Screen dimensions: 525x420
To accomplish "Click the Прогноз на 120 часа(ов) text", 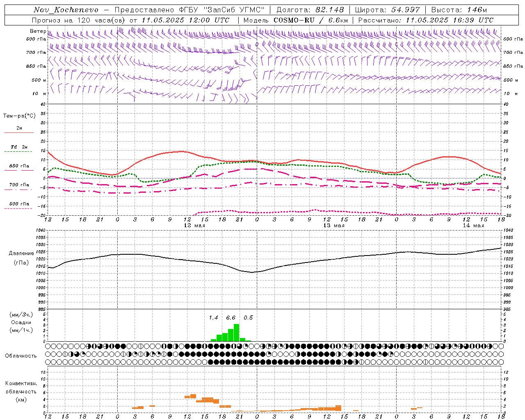I will [79, 20].
